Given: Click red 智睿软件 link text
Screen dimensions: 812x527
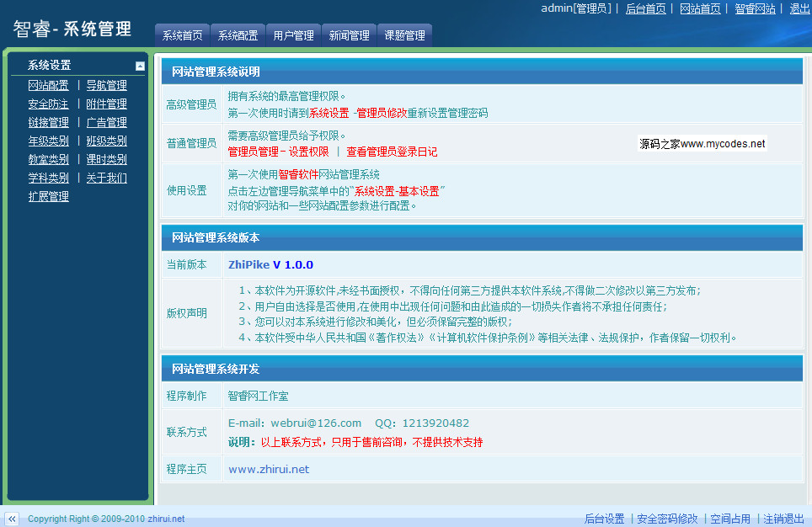Looking at the screenshot, I should point(298,174).
